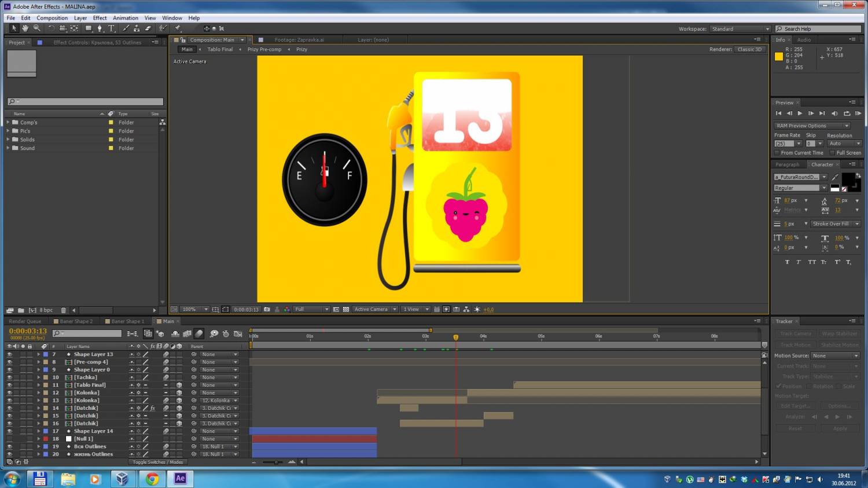868x488 pixels.
Task: Hide the Shape Layer 13 layer
Action: click(9, 354)
